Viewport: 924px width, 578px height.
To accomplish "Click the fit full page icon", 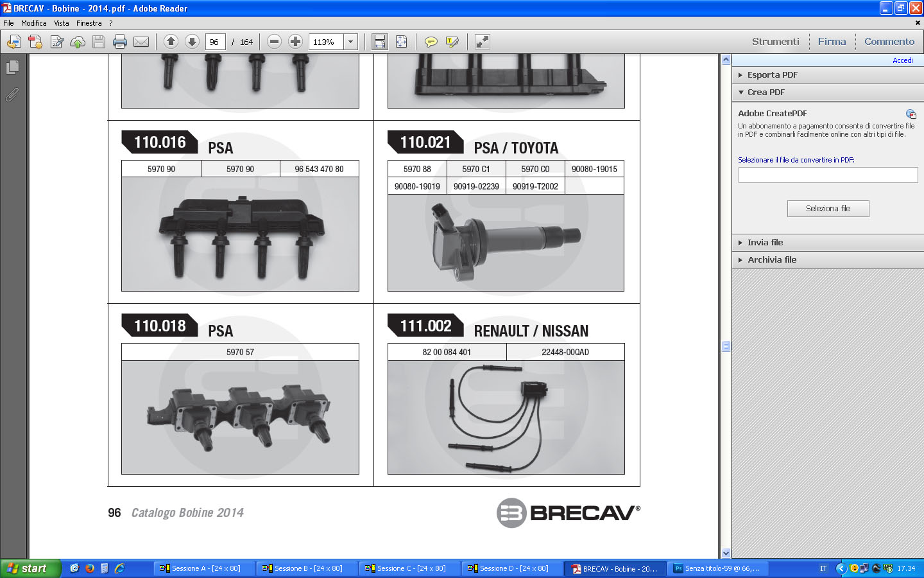I will coord(401,42).
